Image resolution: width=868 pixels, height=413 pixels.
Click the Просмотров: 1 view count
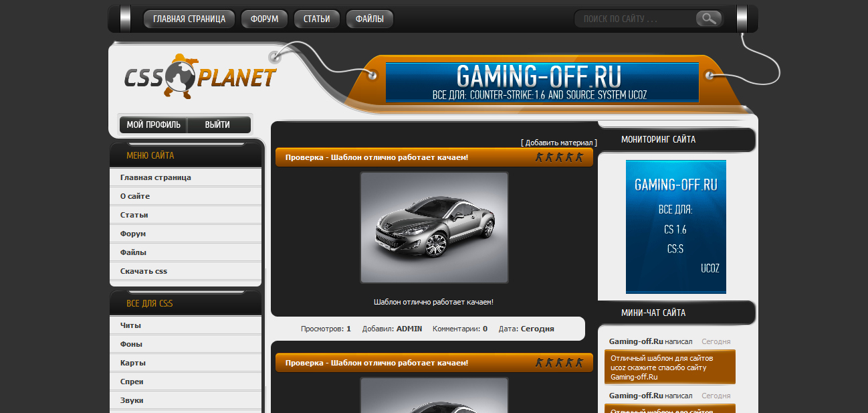coord(326,329)
